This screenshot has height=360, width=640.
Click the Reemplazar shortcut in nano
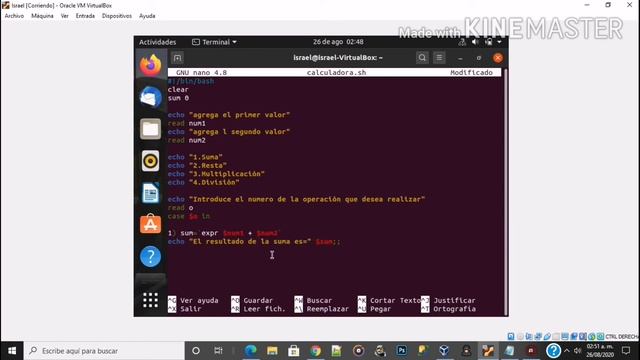(x=322, y=309)
